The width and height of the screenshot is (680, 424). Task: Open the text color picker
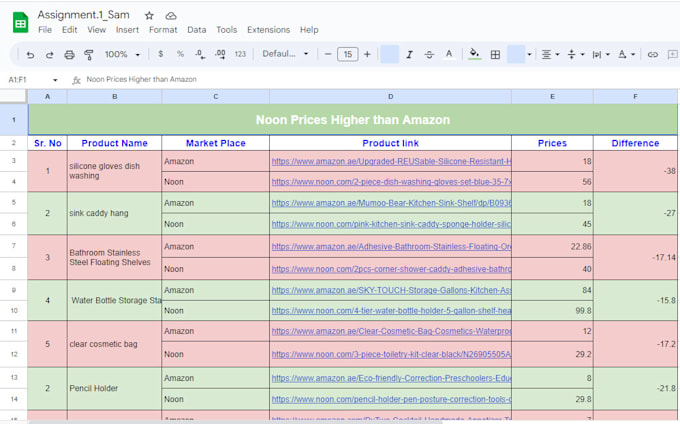coord(449,54)
